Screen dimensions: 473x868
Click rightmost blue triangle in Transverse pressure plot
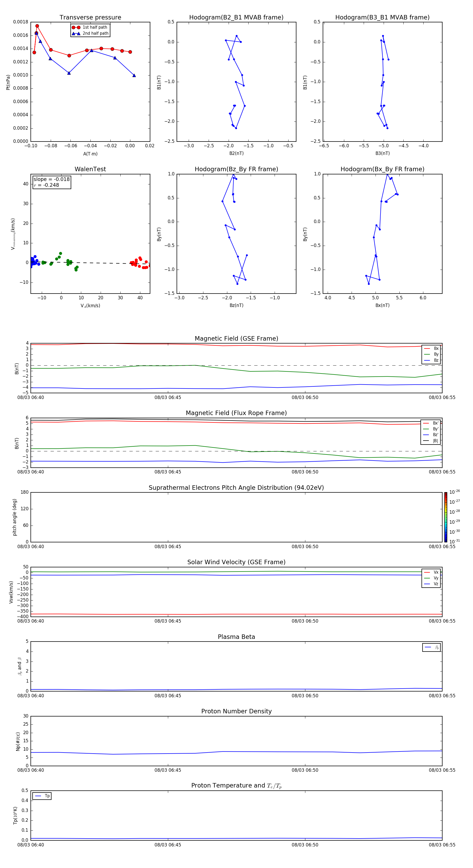(x=134, y=75)
